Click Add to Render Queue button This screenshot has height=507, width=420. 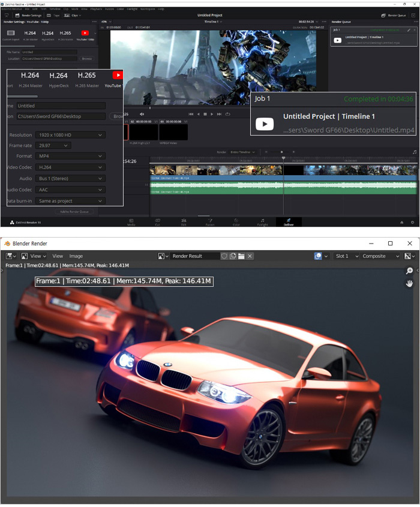[74, 211]
